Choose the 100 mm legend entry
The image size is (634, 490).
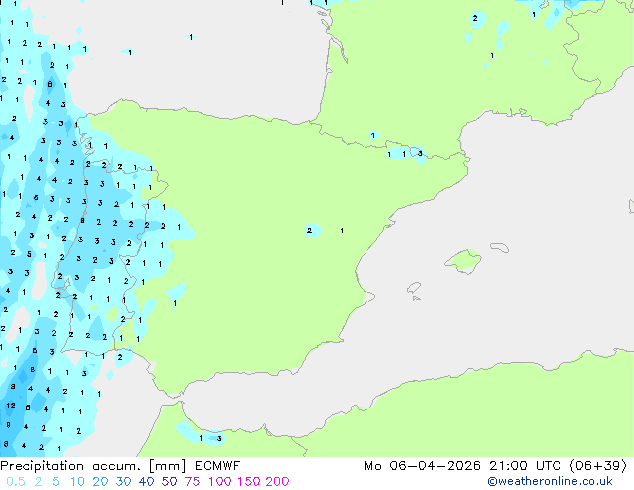220,482
